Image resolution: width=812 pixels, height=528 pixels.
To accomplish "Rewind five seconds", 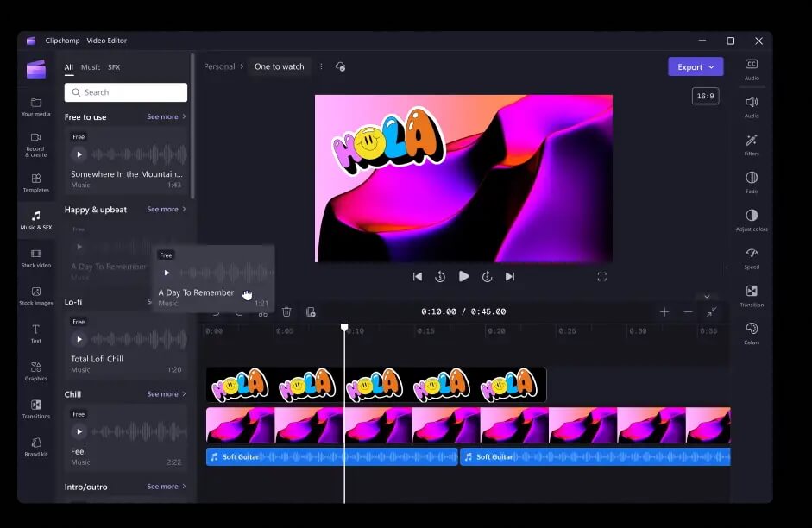I will coord(440,276).
